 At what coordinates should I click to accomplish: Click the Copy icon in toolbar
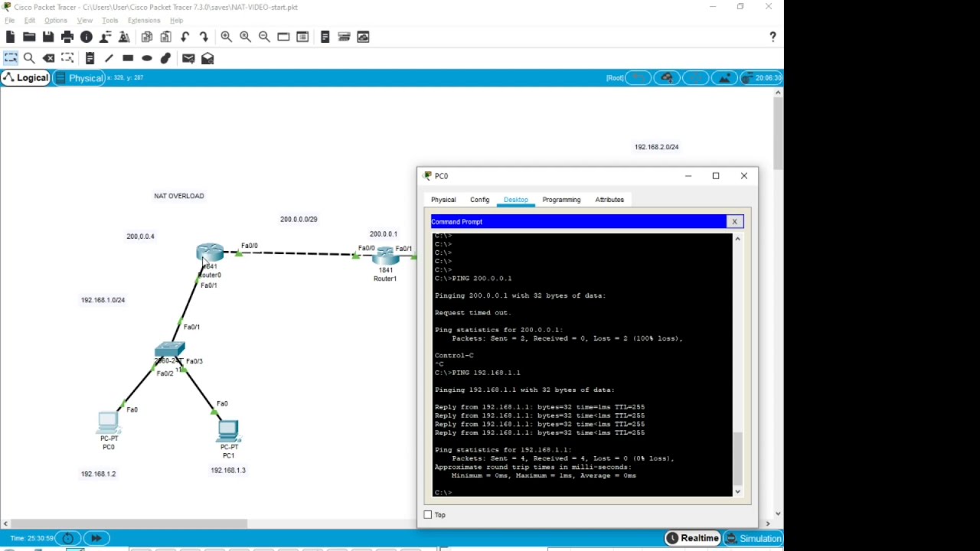pos(147,37)
